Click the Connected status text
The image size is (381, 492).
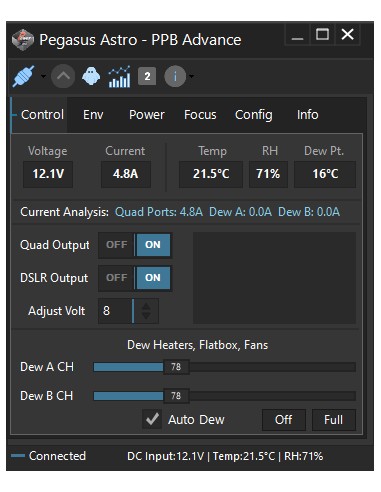tap(57, 456)
